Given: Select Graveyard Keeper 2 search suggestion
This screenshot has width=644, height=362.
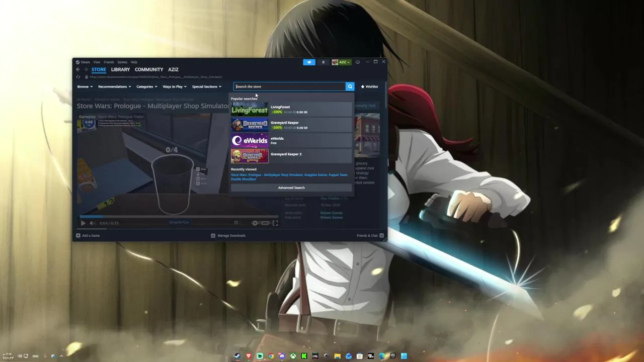Looking at the screenshot, I should point(291,156).
